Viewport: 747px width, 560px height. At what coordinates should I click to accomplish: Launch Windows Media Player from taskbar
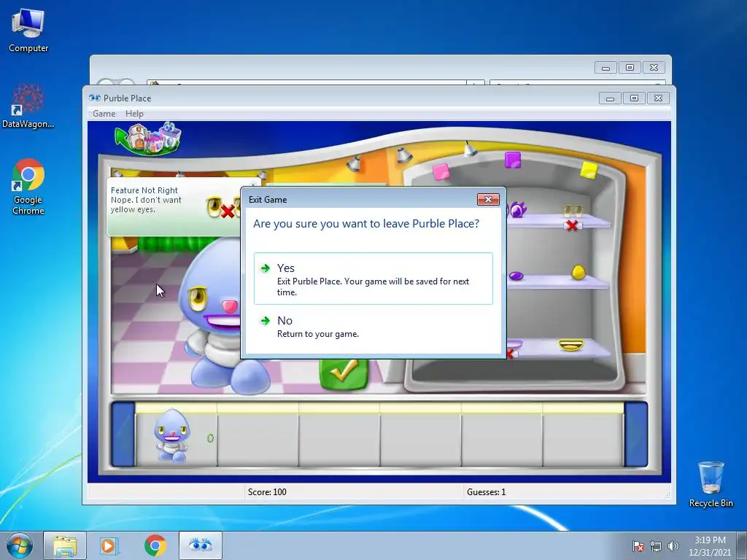109,545
